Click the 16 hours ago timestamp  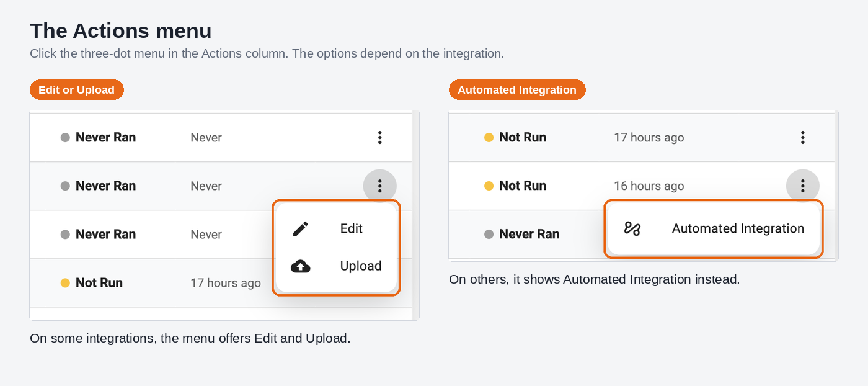coord(649,186)
